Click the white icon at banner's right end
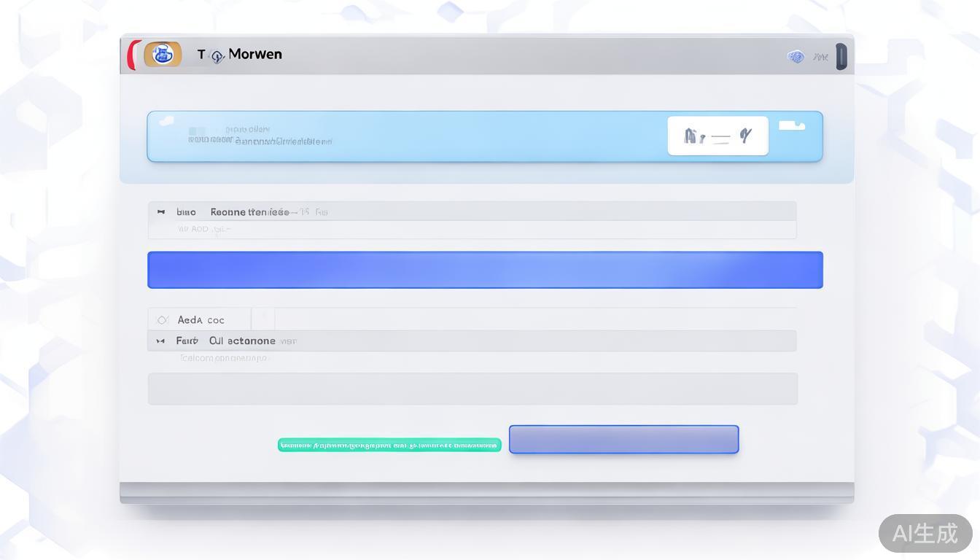The width and height of the screenshot is (980, 560). (x=791, y=125)
